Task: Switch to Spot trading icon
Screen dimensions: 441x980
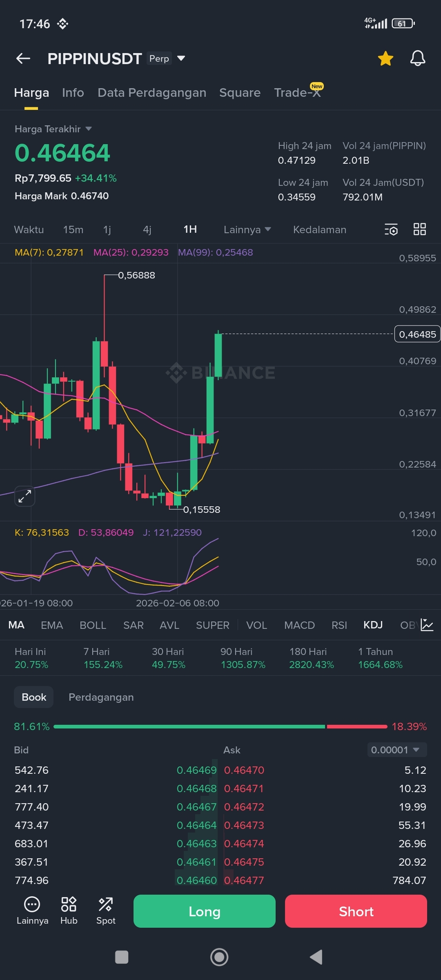Action: (x=106, y=911)
